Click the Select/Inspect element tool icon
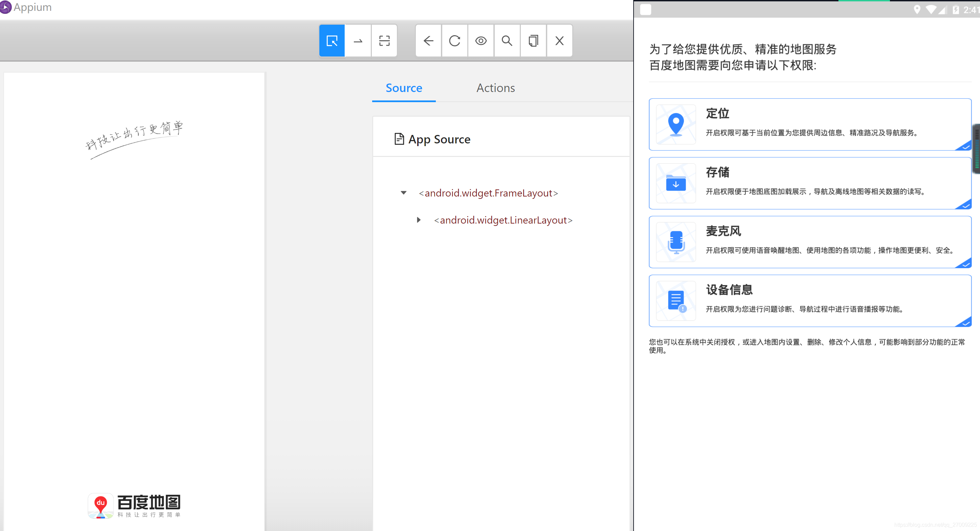The width and height of the screenshot is (980, 531). pyautogui.click(x=331, y=41)
